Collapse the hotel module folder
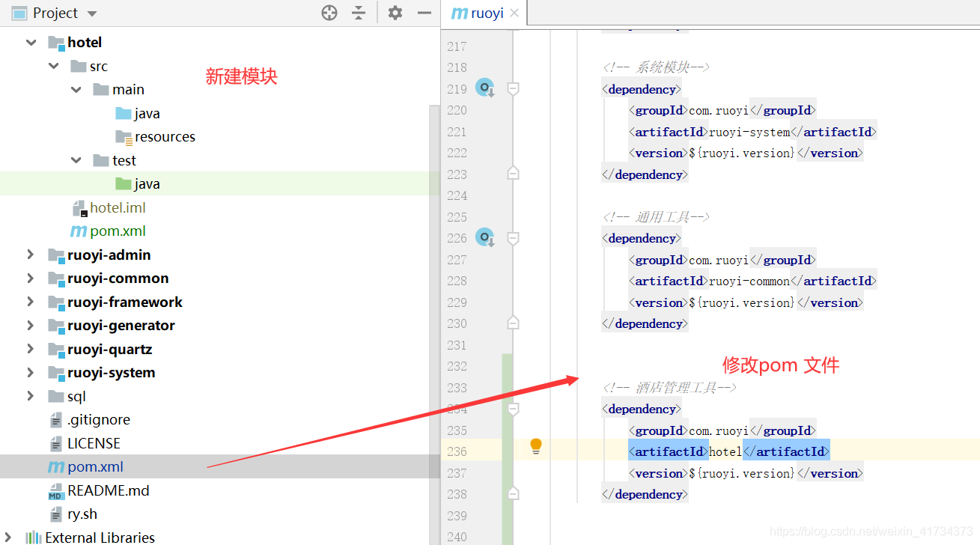 [31, 43]
